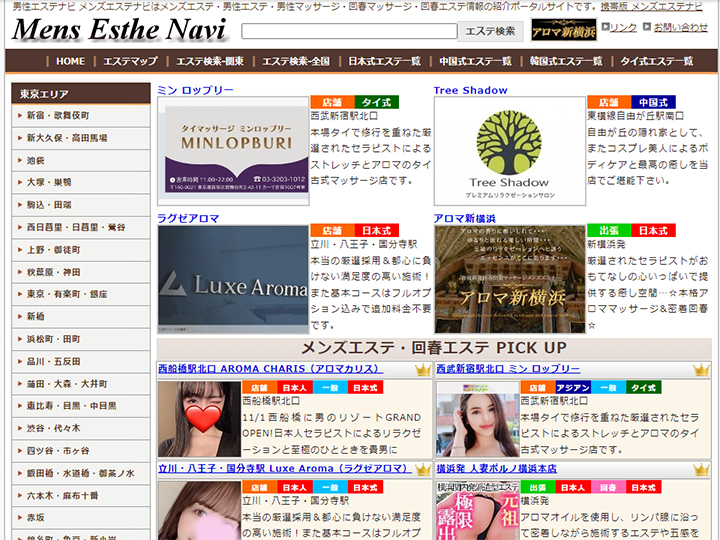The width and height of the screenshot is (720, 540).
Task: Select 池袋 area in sidebar
Action: point(81,160)
